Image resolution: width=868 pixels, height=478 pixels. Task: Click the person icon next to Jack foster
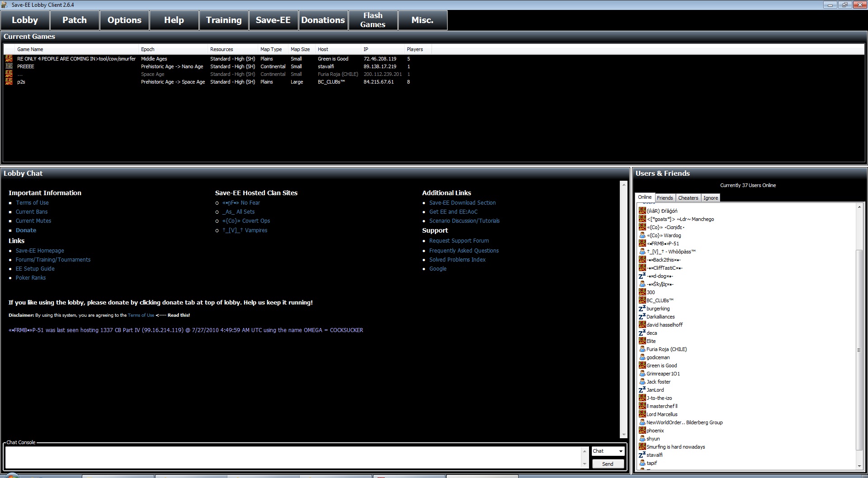pos(642,382)
